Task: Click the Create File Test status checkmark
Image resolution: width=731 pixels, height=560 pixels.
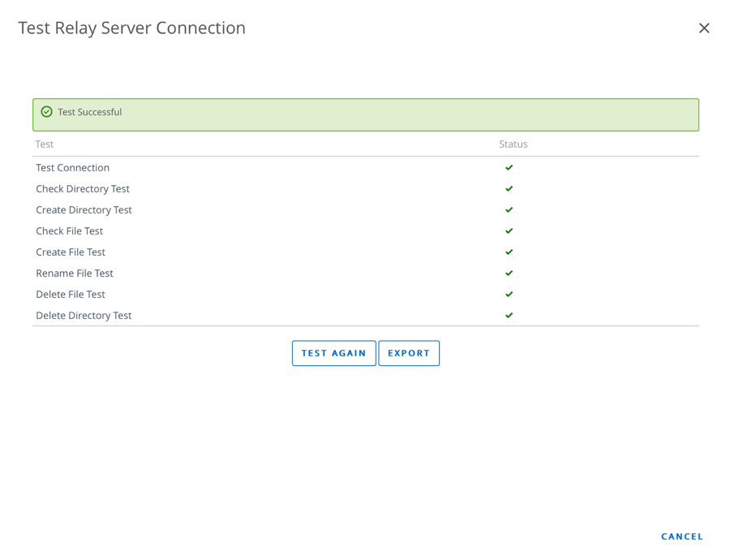Action: tap(509, 252)
